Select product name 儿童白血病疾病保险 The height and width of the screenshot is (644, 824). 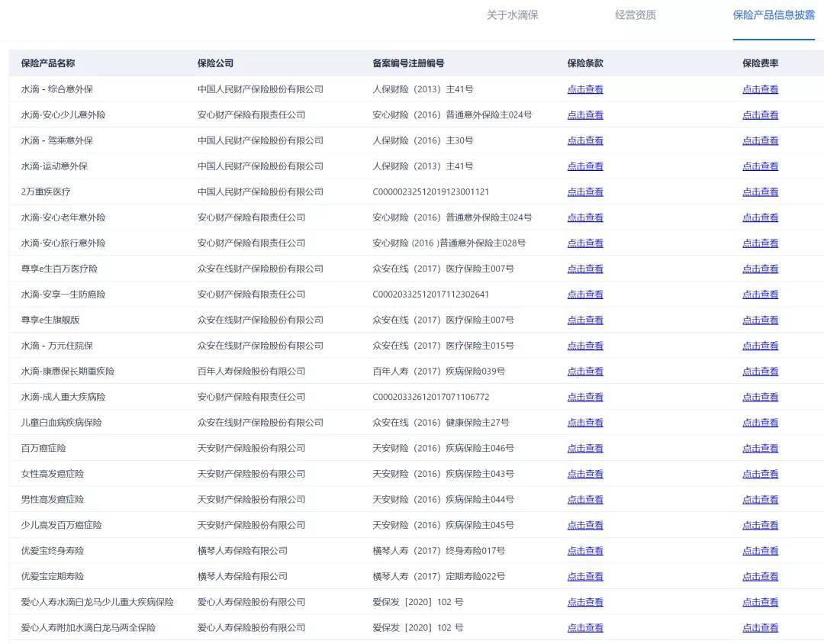[61, 423]
